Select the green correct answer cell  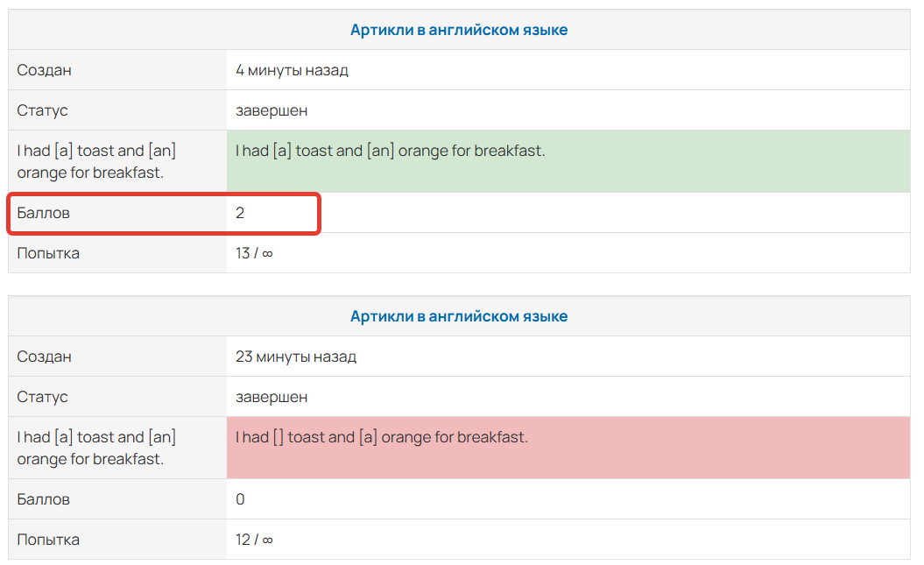568,161
